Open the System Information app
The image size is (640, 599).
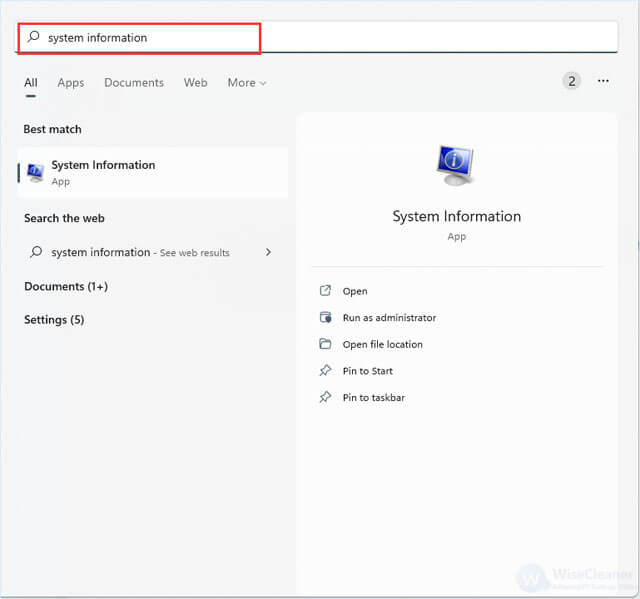pyautogui.click(x=355, y=291)
